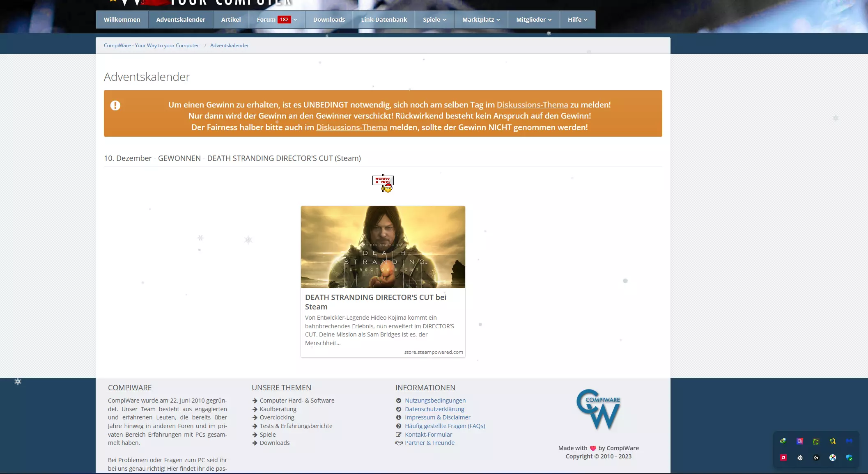
Task: Click the Death Stranding cover thumbnail
Action: click(383, 247)
